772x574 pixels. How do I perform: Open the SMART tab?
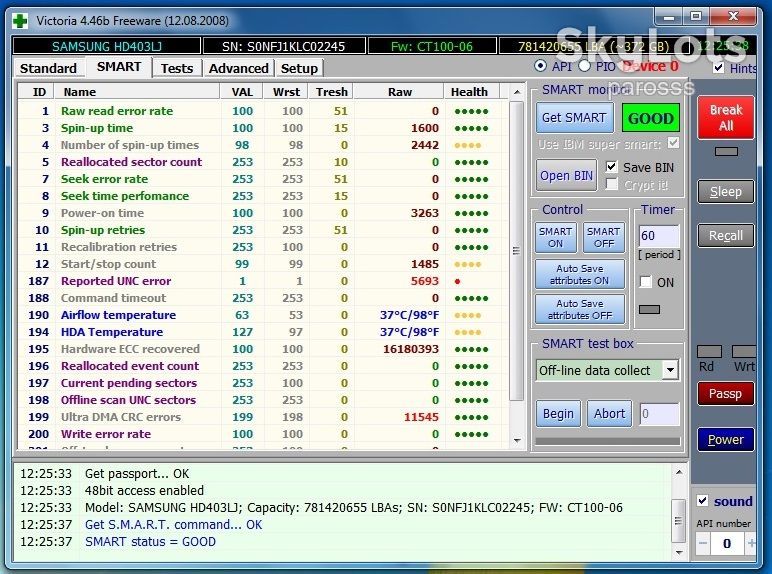pyautogui.click(x=119, y=66)
